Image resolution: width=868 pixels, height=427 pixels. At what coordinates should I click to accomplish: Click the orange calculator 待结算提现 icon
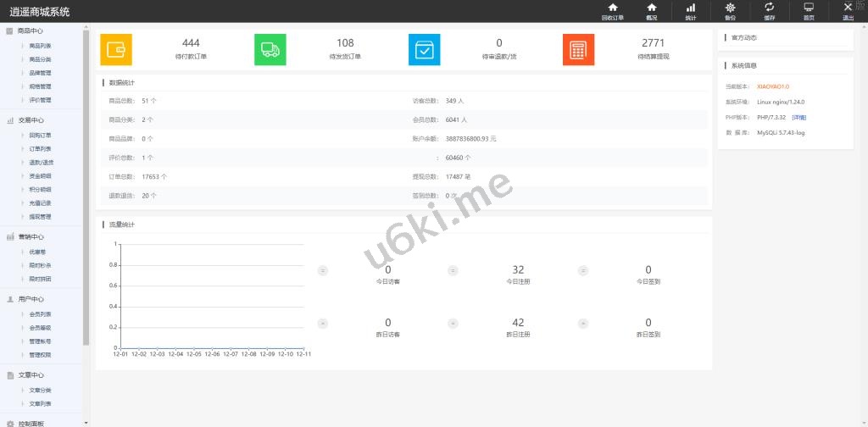(579, 50)
